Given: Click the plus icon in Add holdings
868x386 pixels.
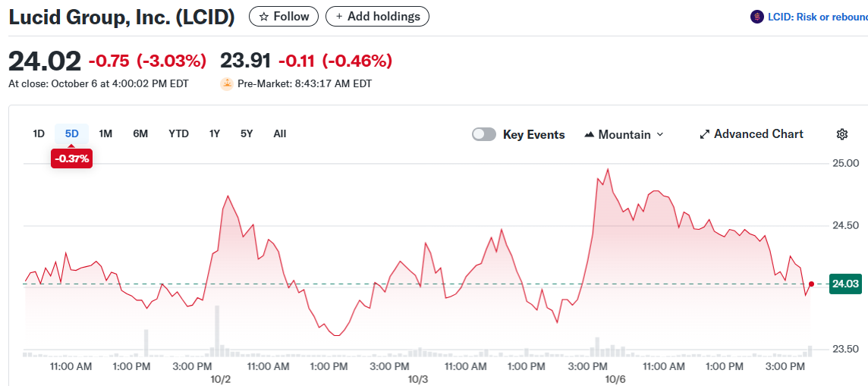Looking at the screenshot, I should pyautogui.click(x=338, y=17).
